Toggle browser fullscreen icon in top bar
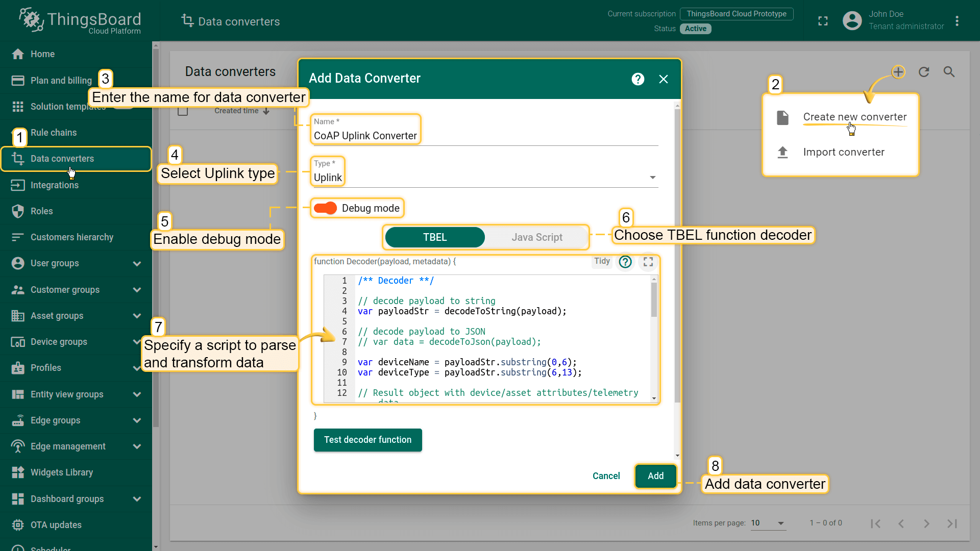980x551 pixels. [x=823, y=21]
